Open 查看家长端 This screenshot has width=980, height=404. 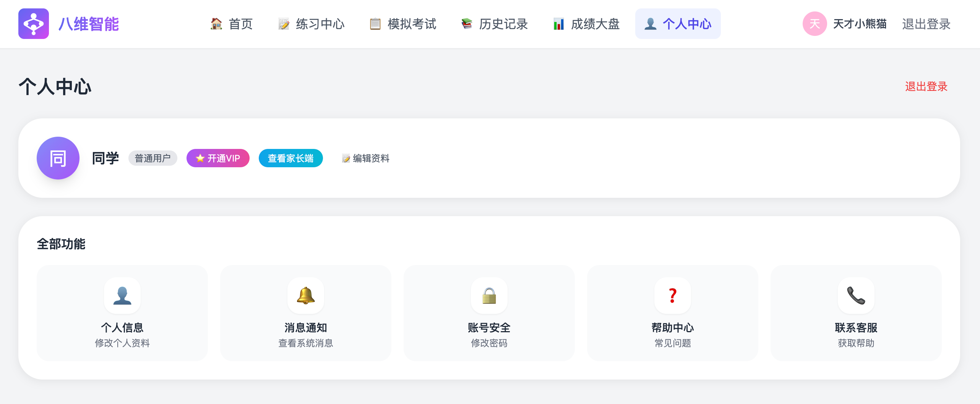coord(290,158)
